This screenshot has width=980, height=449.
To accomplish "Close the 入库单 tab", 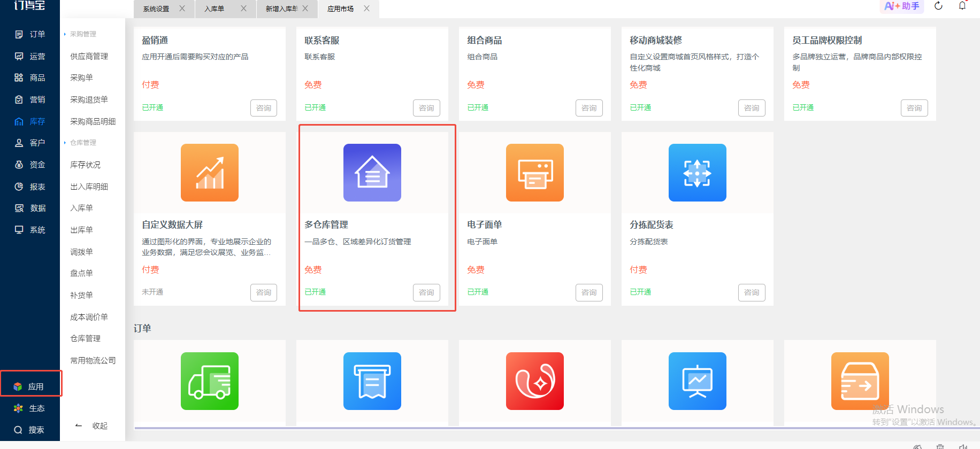I will tap(244, 9).
